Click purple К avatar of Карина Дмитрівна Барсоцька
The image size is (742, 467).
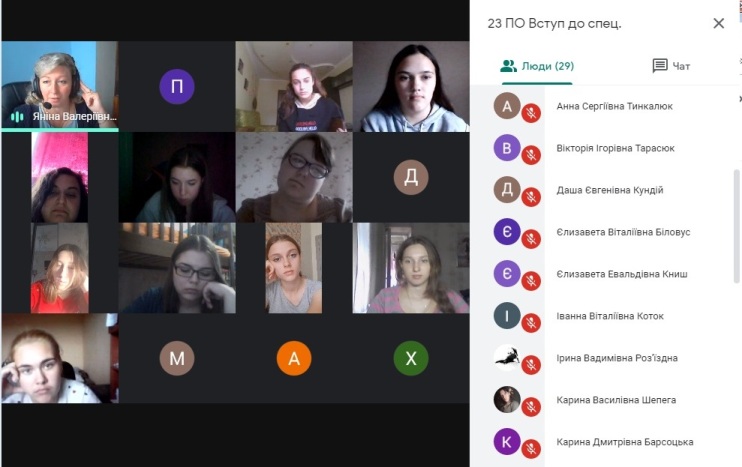tap(507, 441)
